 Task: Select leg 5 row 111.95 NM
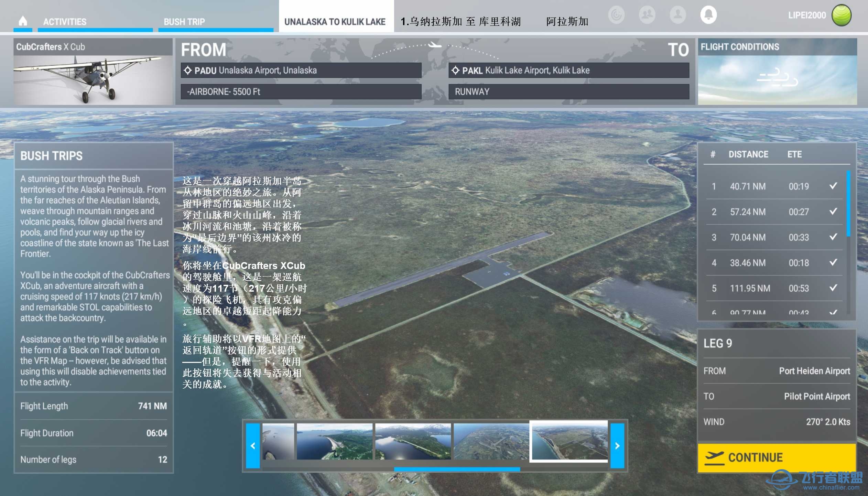(x=774, y=288)
